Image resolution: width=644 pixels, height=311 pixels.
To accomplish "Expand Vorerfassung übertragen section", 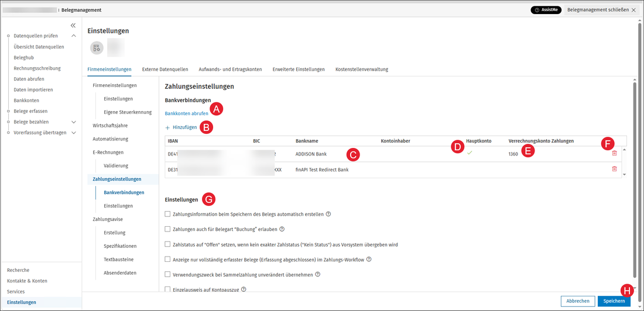I will coord(74,133).
